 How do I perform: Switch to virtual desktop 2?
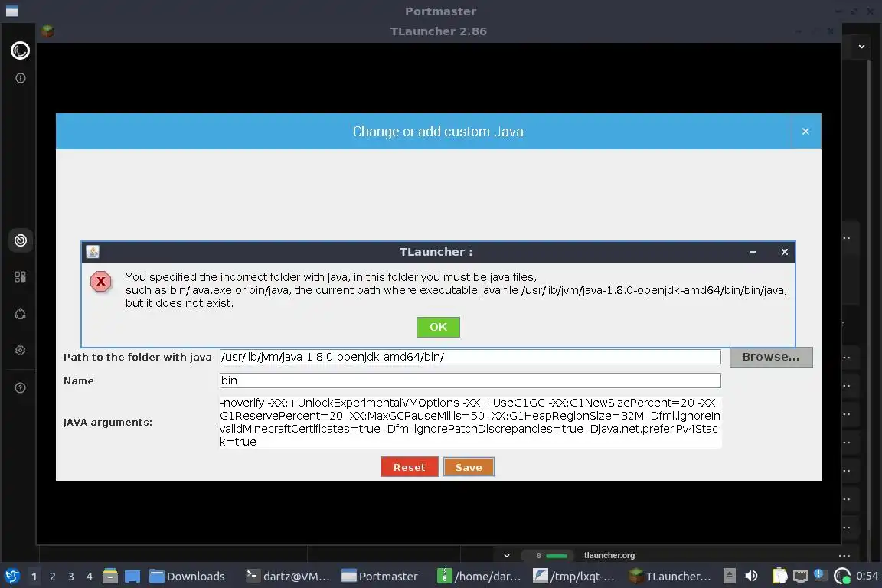pos(52,577)
